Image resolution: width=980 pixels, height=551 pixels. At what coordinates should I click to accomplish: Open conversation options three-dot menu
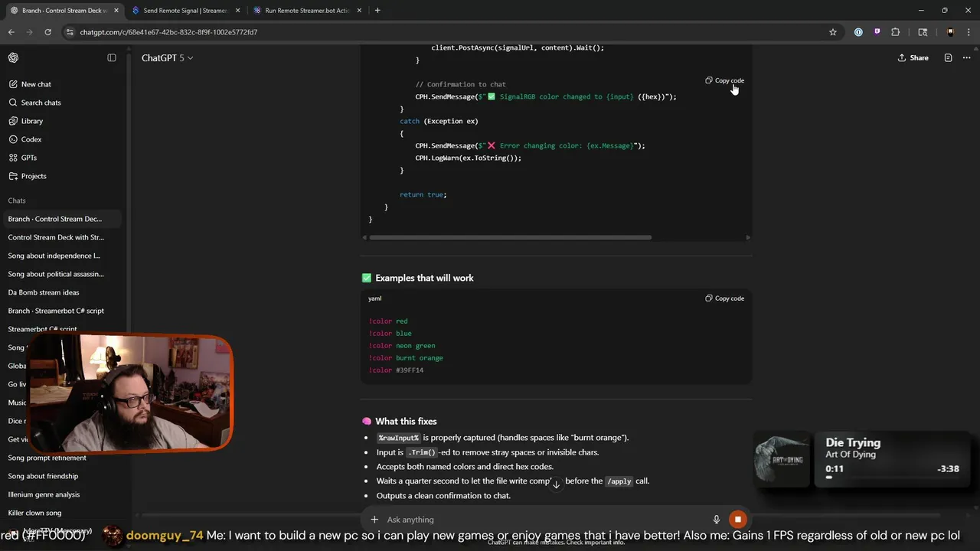tap(965, 58)
